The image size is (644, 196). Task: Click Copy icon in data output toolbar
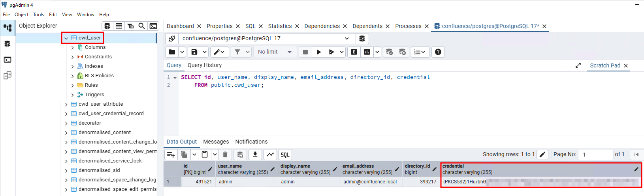pyautogui.click(x=184, y=155)
